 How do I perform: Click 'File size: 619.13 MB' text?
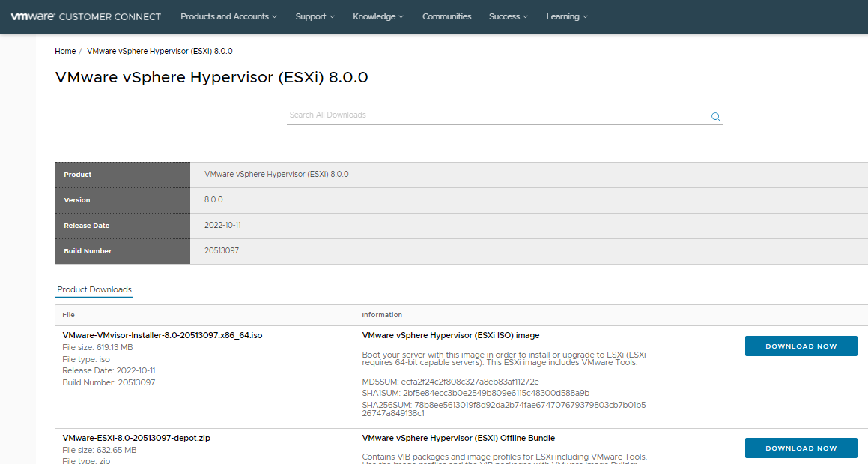coord(97,348)
